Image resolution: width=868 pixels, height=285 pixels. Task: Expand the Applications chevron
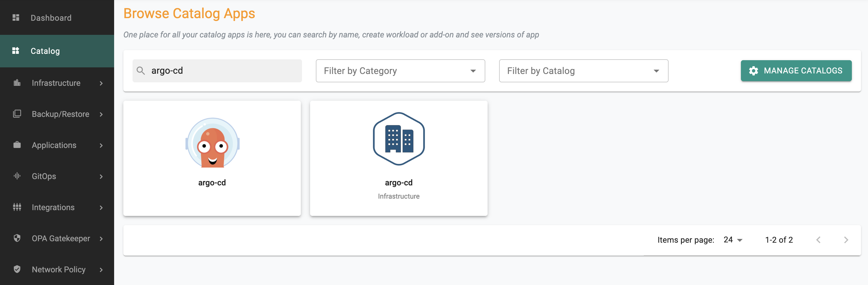coord(101,145)
